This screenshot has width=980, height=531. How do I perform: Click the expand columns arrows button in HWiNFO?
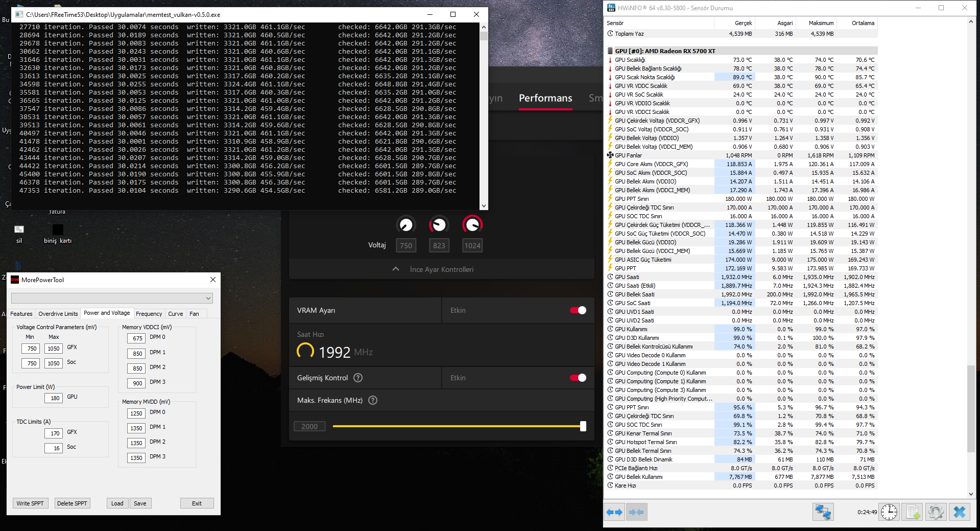coord(614,512)
